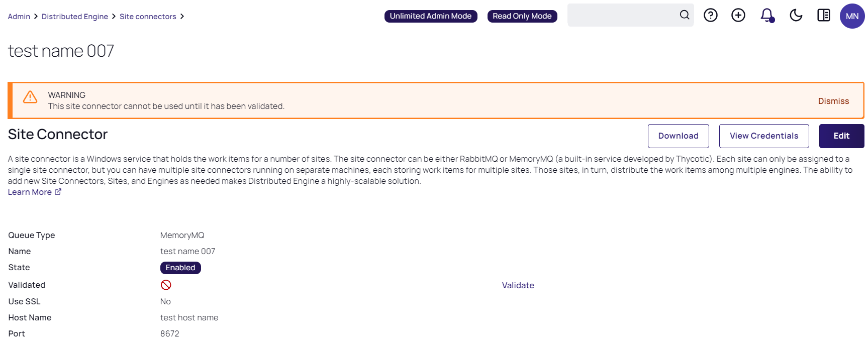
Task: Click the not-validated red status icon
Action: click(166, 285)
